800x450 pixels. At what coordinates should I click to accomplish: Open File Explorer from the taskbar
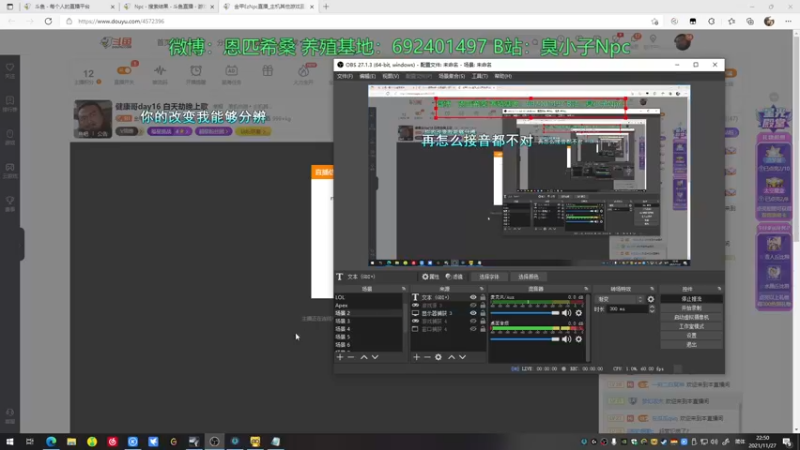(x=71, y=442)
